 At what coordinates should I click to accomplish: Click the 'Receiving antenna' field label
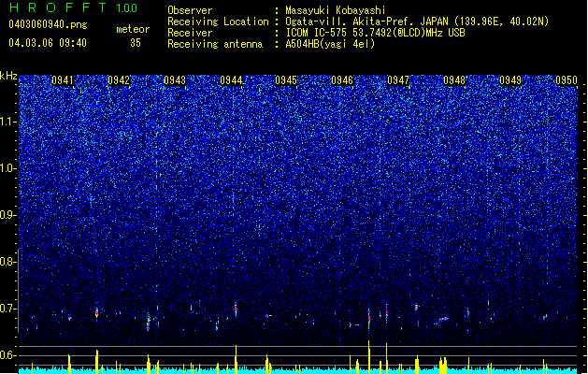pyautogui.click(x=215, y=44)
